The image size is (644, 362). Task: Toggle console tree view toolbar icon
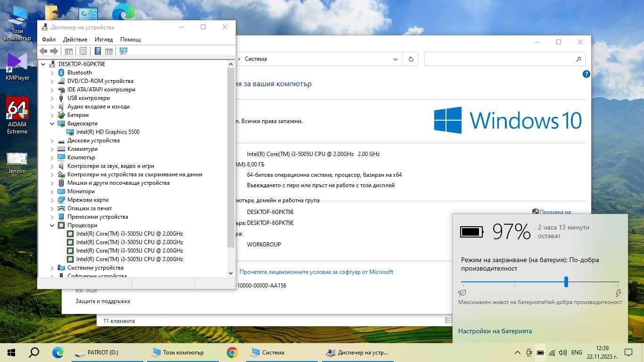point(69,51)
